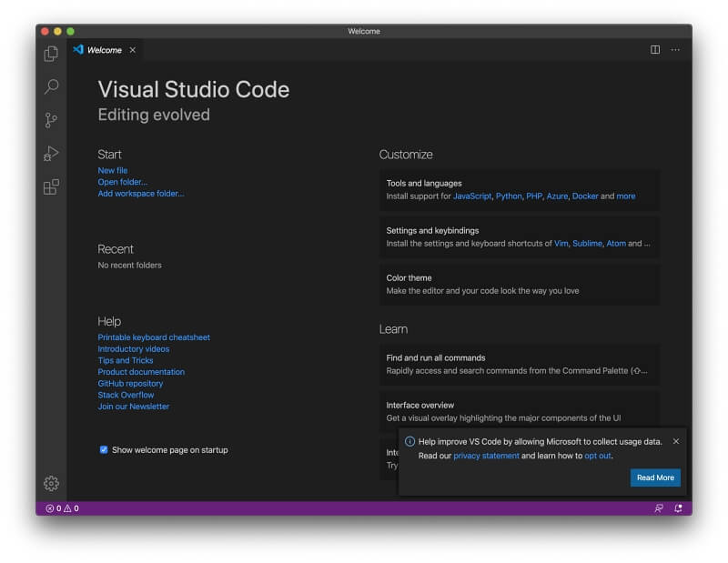Open the Search view icon

[51, 86]
